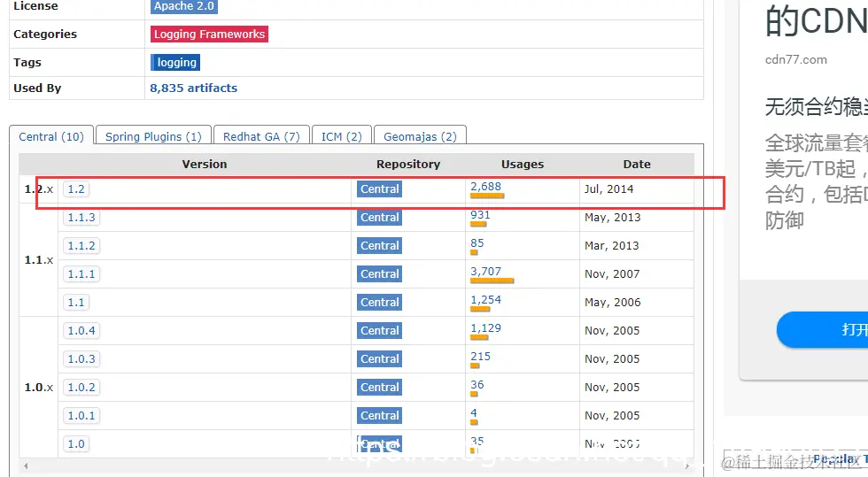
Task: Click the Central repository badge for version 1.0.3
Action: tap(380, 358)
